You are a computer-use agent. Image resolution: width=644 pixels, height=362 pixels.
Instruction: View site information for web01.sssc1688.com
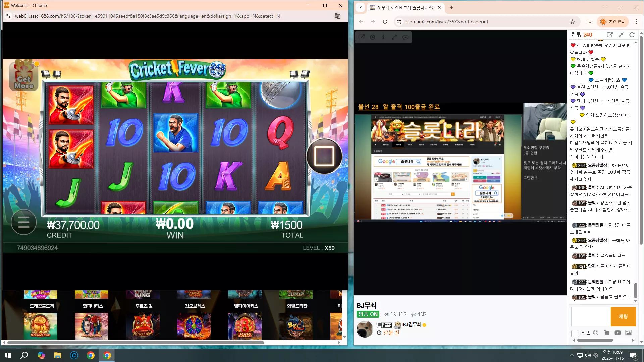coord(9,16)
